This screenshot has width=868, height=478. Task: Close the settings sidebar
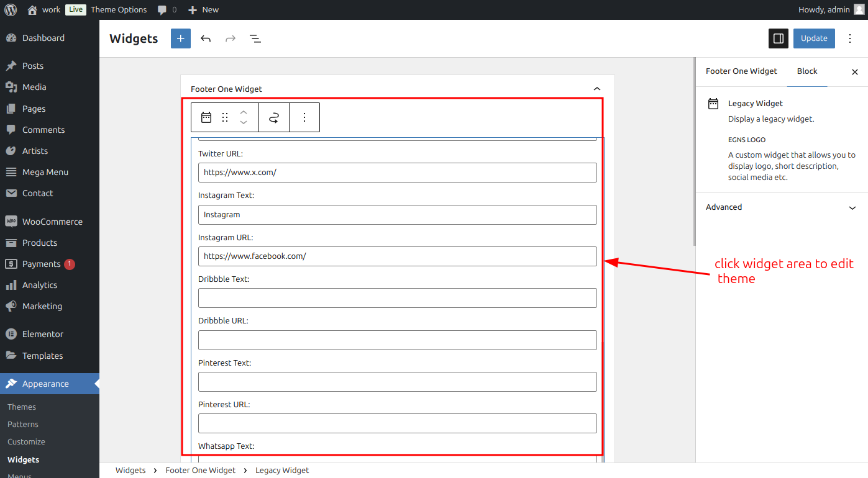(855, 72)
